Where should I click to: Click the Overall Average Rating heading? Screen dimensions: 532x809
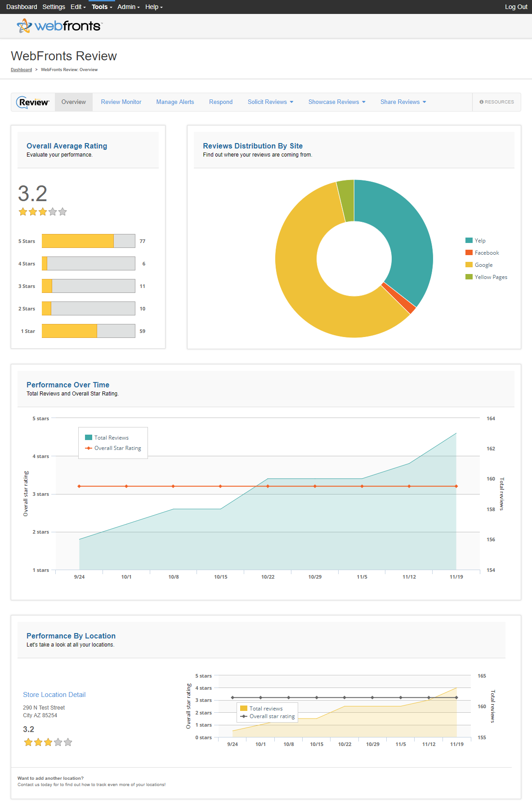click(x=67, y=146)
